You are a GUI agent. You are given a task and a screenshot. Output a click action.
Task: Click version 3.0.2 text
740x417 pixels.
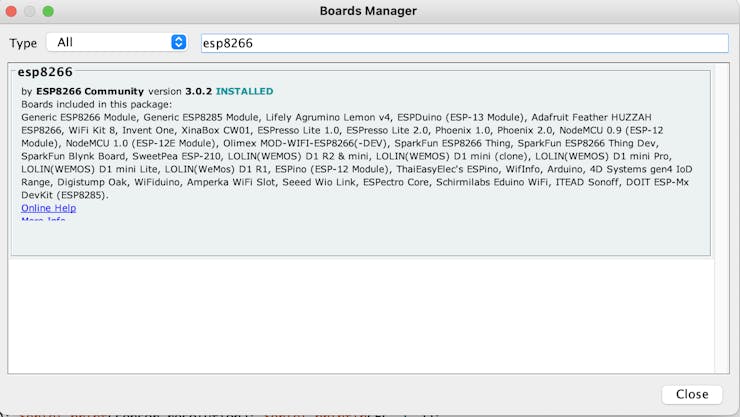[180, 92]
